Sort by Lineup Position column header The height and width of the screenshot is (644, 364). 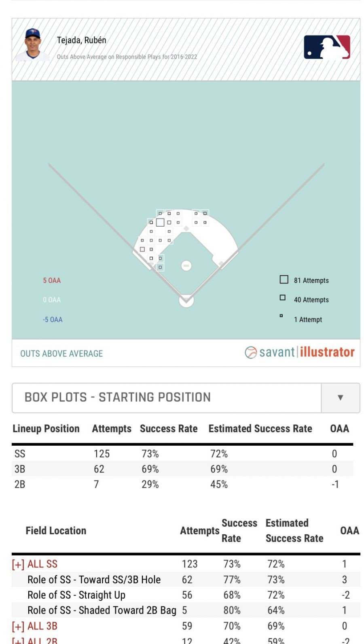pos(46,429)
